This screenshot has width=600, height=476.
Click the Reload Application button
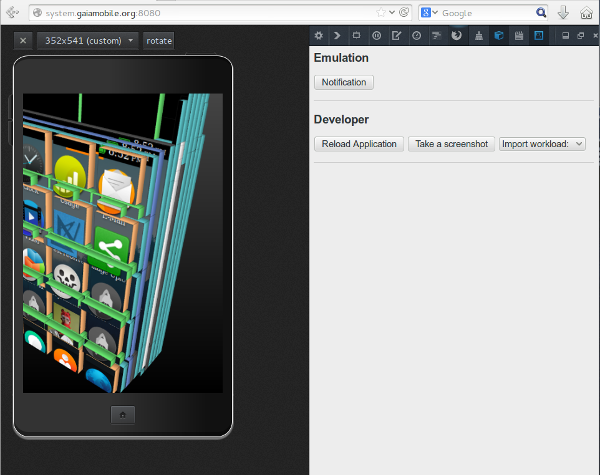[x=359, y=144]
